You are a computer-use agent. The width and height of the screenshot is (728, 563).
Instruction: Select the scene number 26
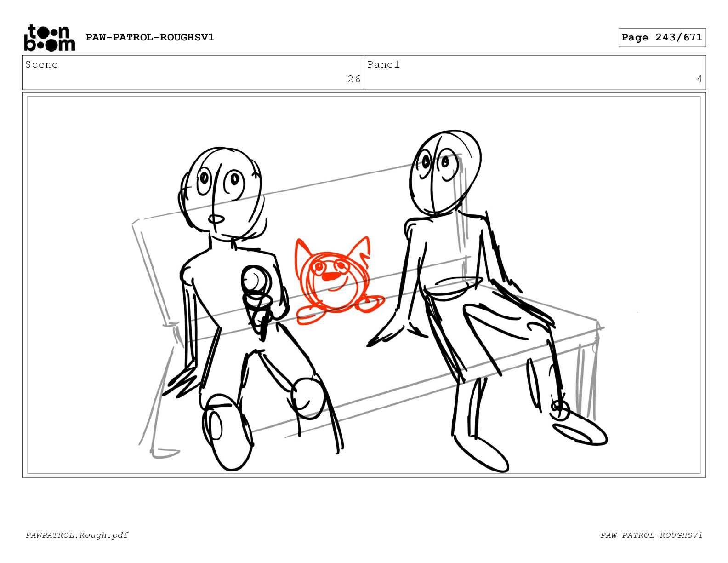click(354, 79)
